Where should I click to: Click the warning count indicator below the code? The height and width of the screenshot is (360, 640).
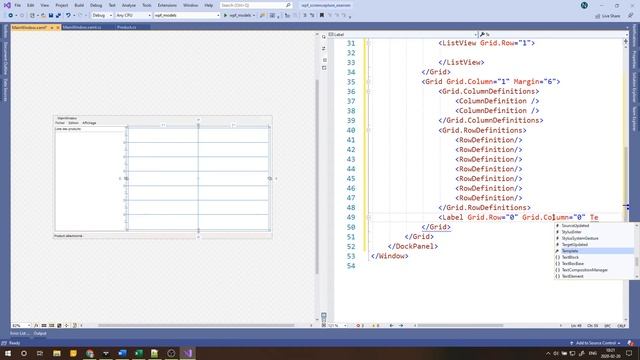click(x=376, y=326)
